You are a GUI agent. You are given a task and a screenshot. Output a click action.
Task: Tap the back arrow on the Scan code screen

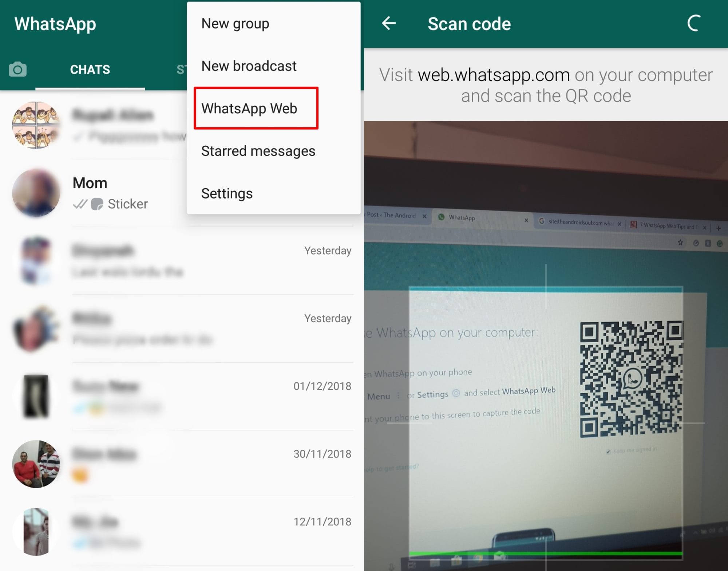[x=388, y=23]
